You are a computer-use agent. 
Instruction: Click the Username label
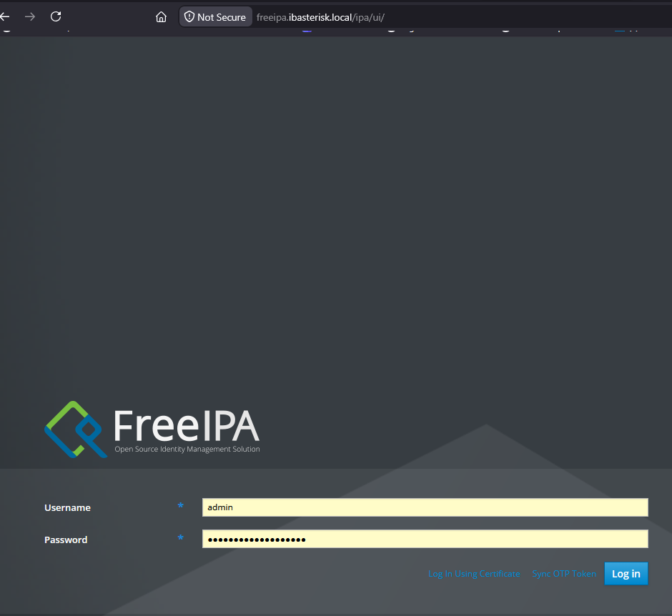[x=67, y=507]
